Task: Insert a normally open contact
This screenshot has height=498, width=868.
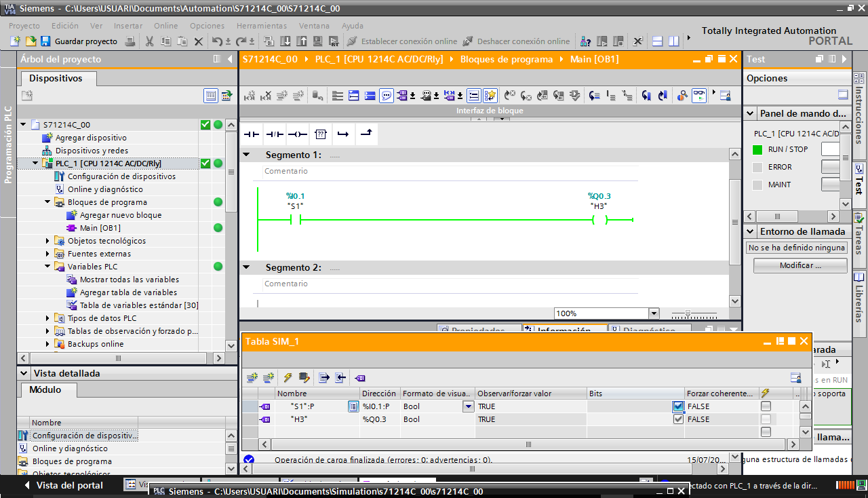Action: point(252,134)
